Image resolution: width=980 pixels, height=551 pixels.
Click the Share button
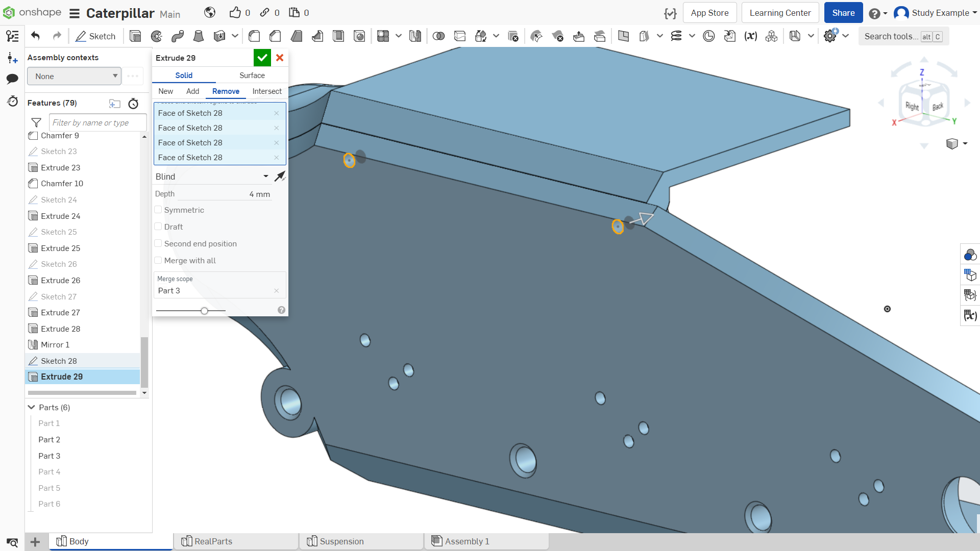(x=843, y=13)
